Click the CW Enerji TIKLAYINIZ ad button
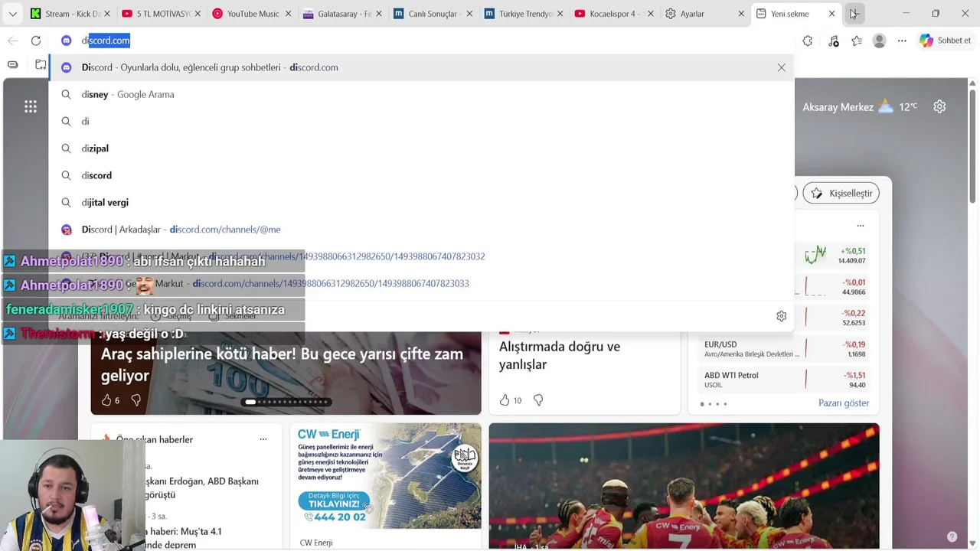 334,500
